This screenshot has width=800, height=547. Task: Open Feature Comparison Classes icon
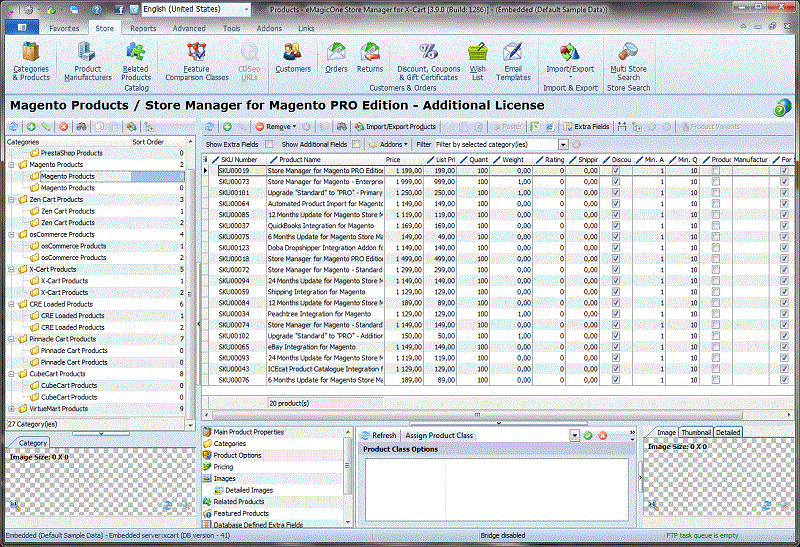point(197,62)
